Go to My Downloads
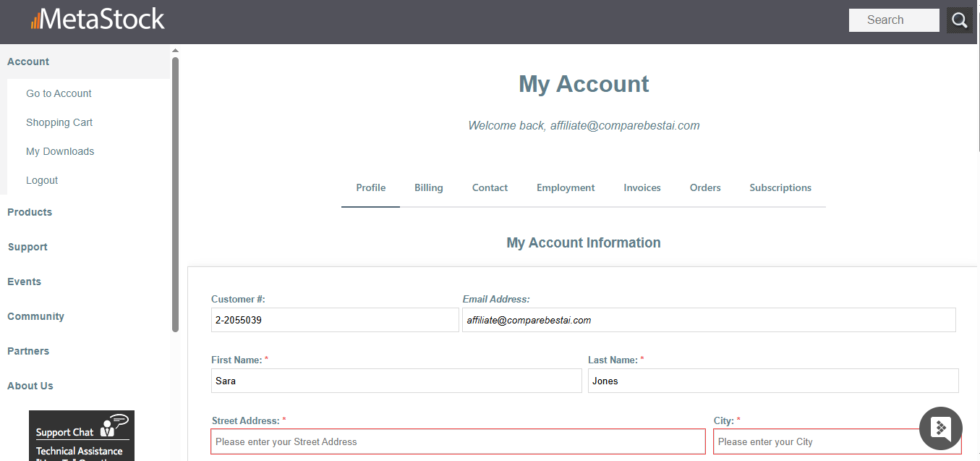Image resolution: width=980 pixels, height=461 pixels. point(60,151)
